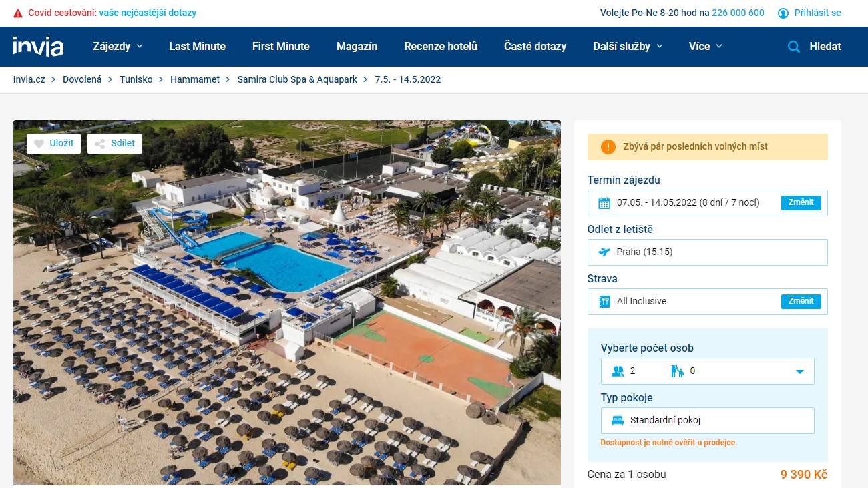Click the user profile icon
Image resolution: width=868 pixels, height=488 pixels.
[x=783, y=13]
